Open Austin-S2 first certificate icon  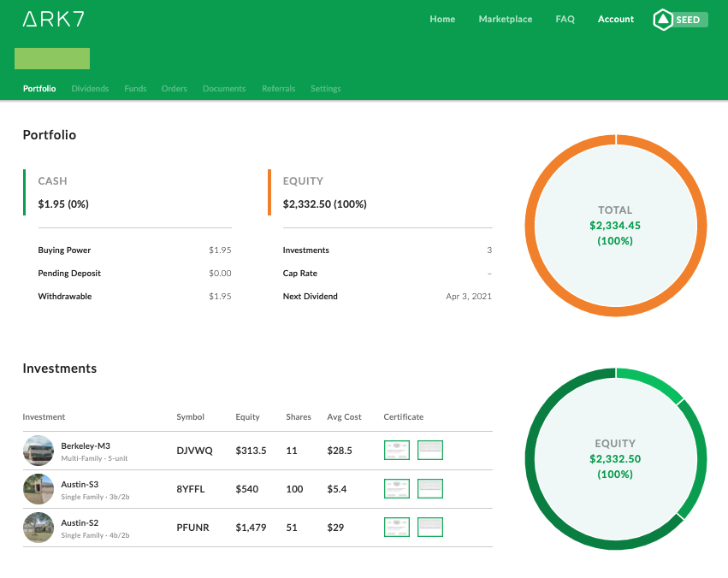tap(397, 527)
